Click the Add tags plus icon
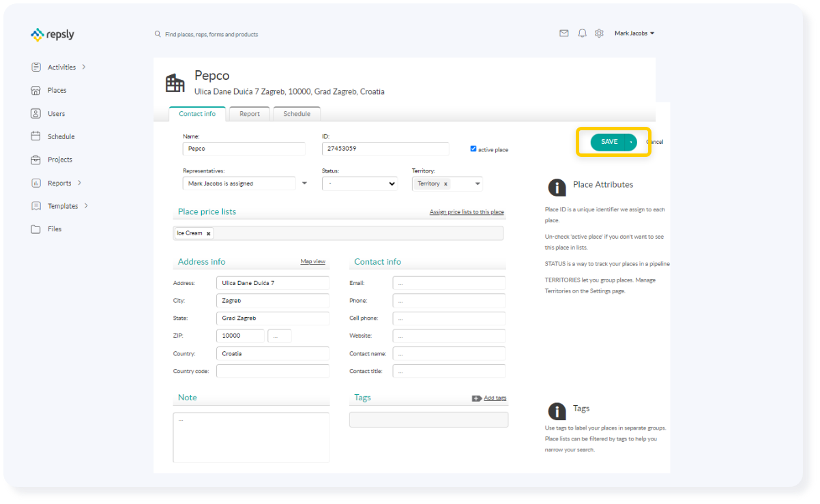820x504 pixels. (x=476, y=398)
